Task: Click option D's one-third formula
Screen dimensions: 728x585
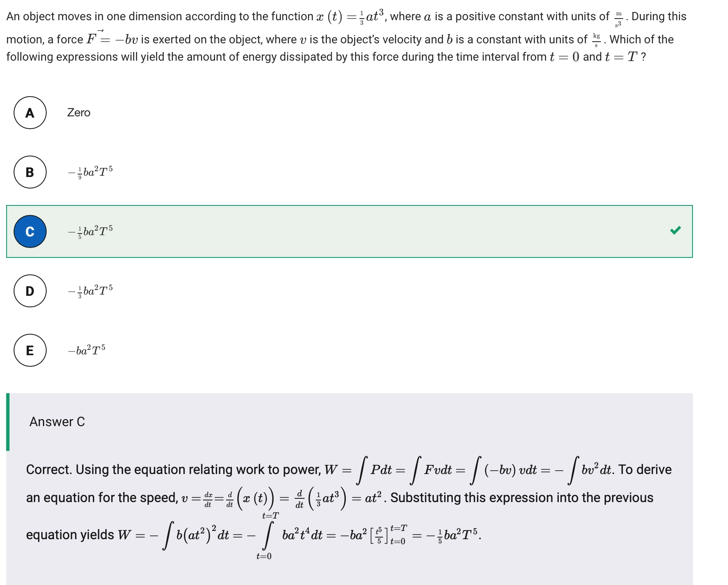Action: (90, 291)
